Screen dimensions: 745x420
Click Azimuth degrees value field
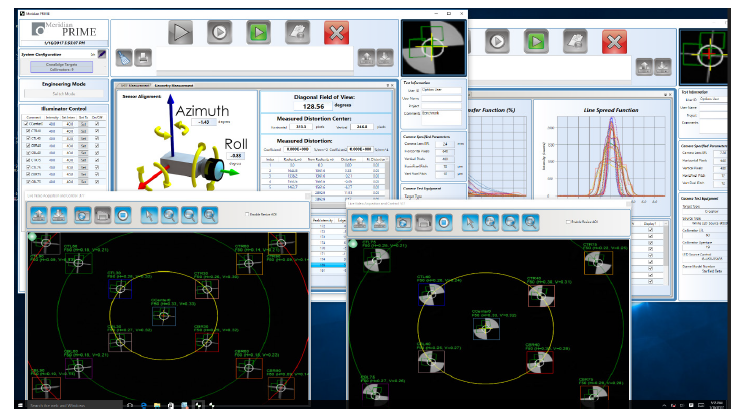[204, 122]
